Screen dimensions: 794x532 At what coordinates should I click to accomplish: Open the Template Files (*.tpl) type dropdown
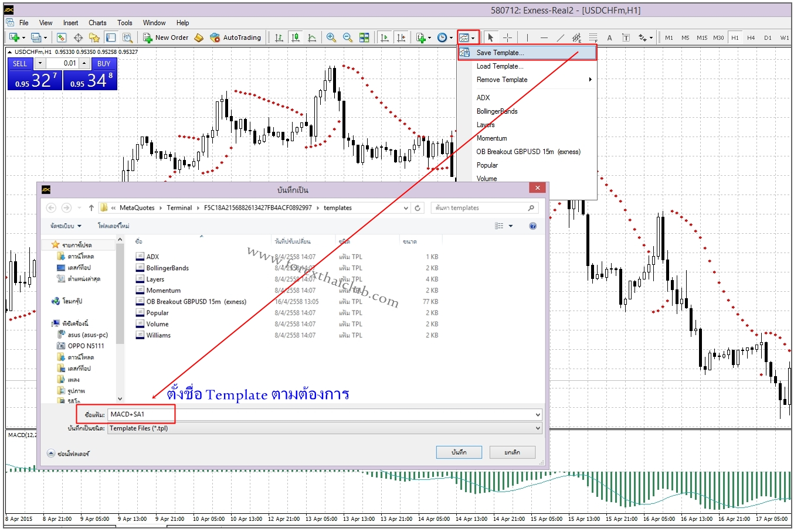tap(324, 428)
